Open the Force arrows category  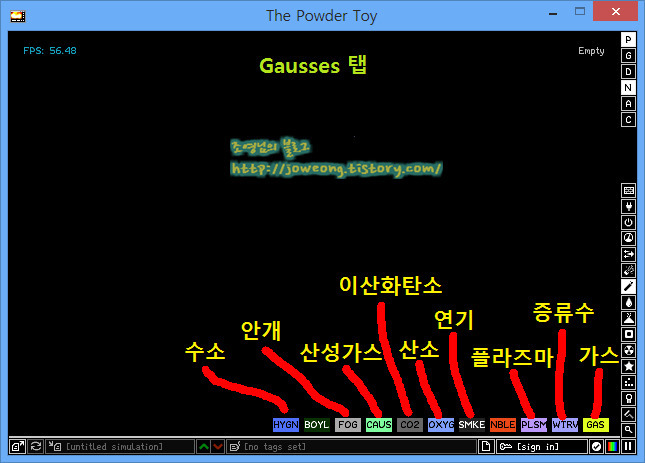point(628,255)
